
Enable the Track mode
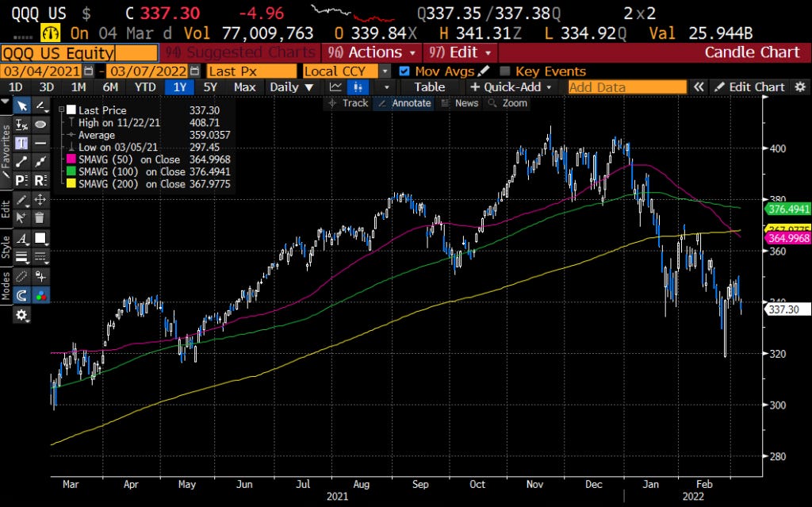(x=348, y=103)
